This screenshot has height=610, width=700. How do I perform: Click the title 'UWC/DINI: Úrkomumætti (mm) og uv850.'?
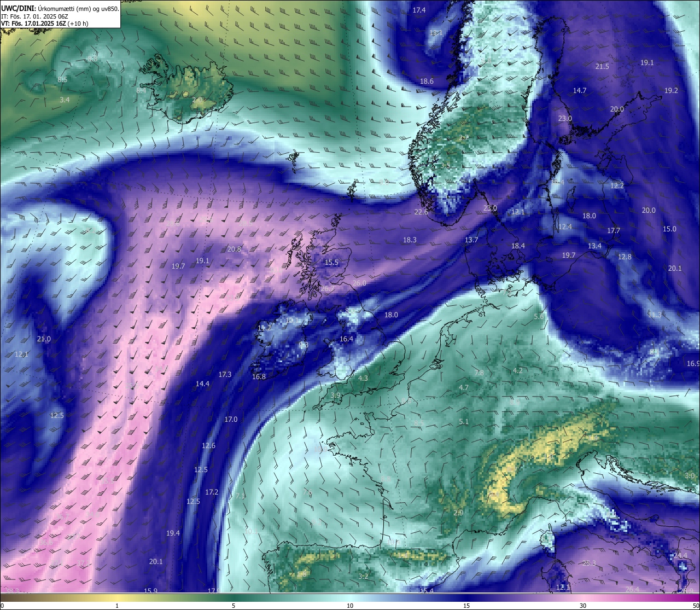pyautogui.click(x=60, y=8)
